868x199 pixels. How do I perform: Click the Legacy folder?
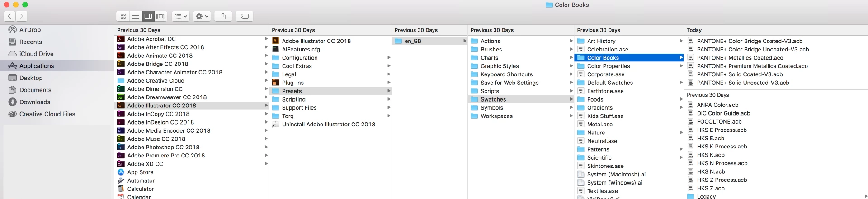point(706,196)
